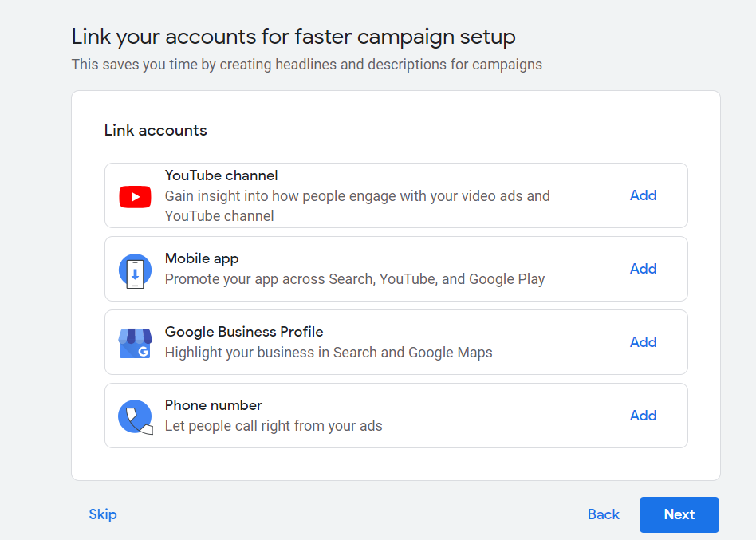Add a Phone number
This screenshot has width=756, height=540.
point(643,415)
